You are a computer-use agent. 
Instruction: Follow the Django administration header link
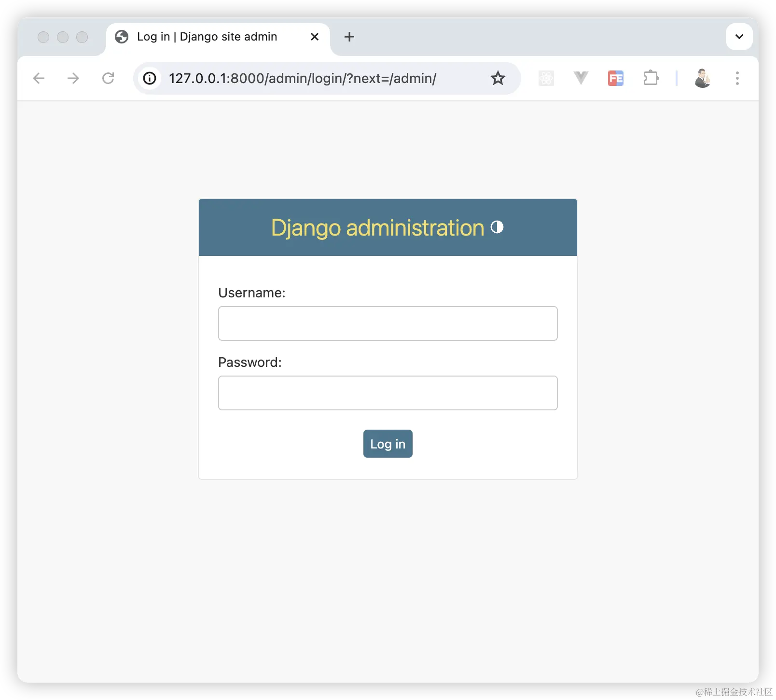[377, 228]
